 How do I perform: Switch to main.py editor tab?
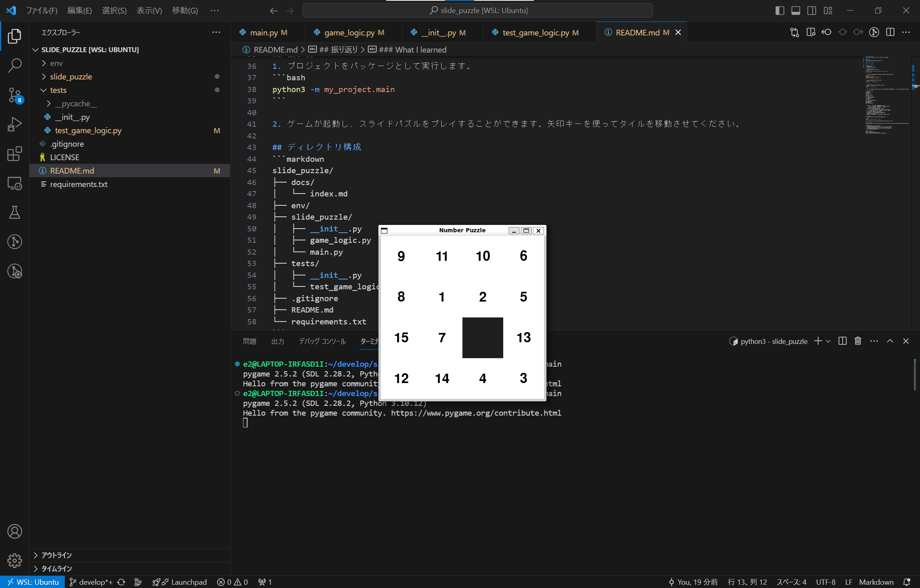tap(268, 33)
